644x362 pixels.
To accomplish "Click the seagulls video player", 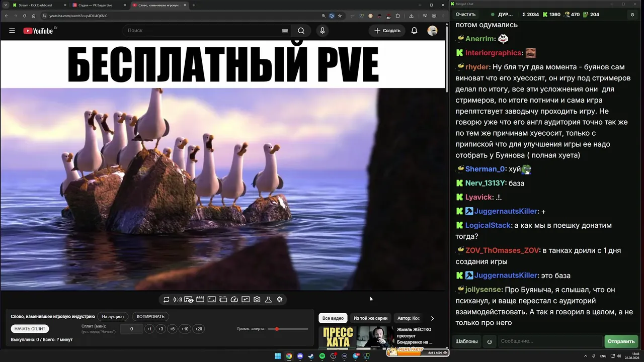I will (x=223, y=165).
